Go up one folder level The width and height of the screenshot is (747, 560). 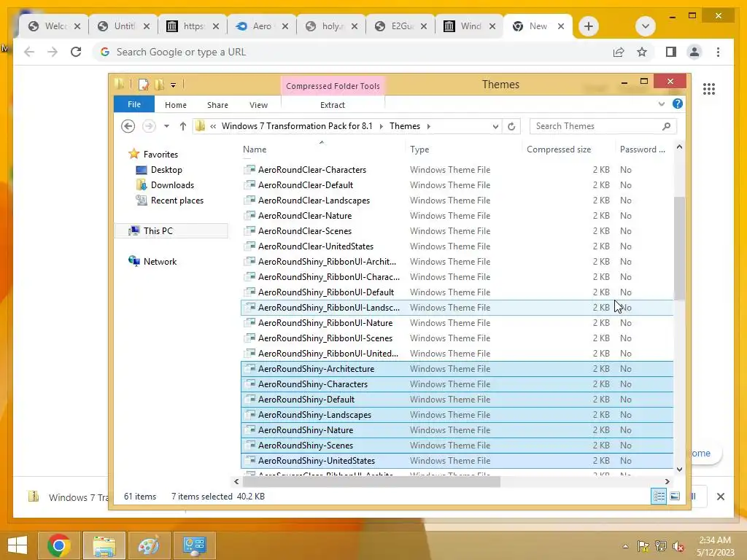(x=183, y=126)
